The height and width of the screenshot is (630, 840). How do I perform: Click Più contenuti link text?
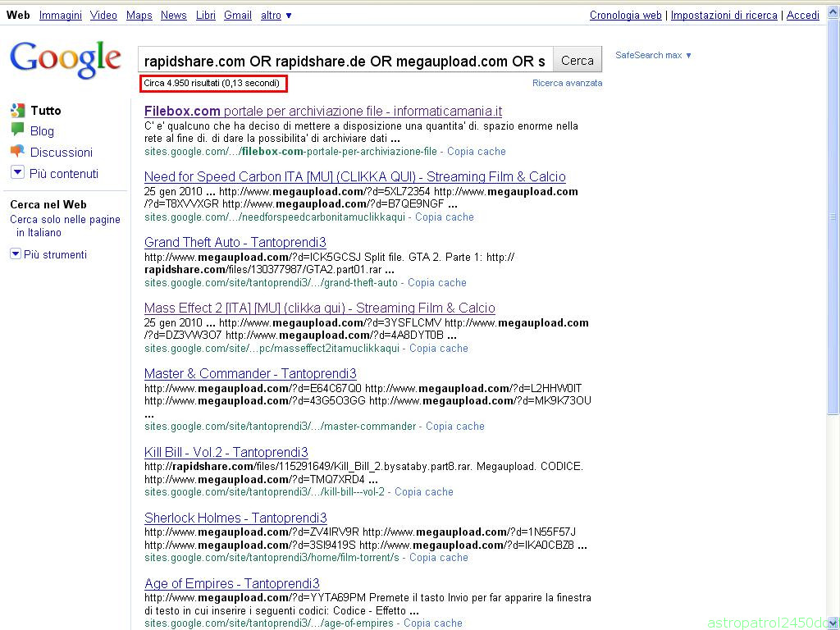coord(64,174)
